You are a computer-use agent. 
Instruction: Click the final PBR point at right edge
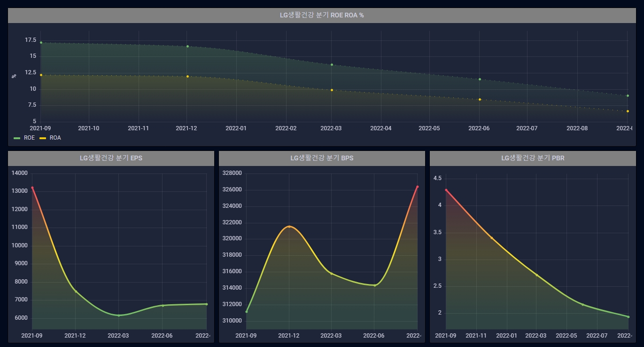628,316
